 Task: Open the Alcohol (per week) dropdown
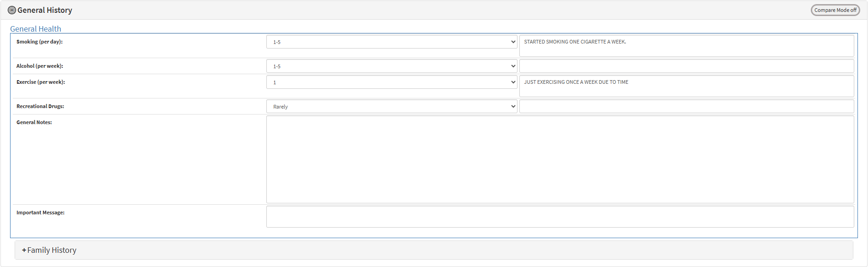point(391,66)
